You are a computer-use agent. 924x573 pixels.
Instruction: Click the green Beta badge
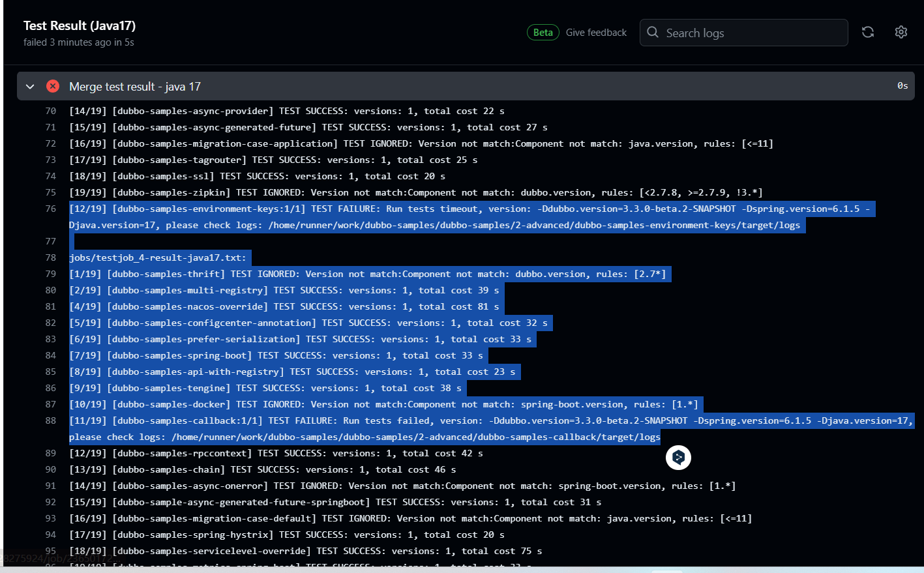[x=543, y=33]
